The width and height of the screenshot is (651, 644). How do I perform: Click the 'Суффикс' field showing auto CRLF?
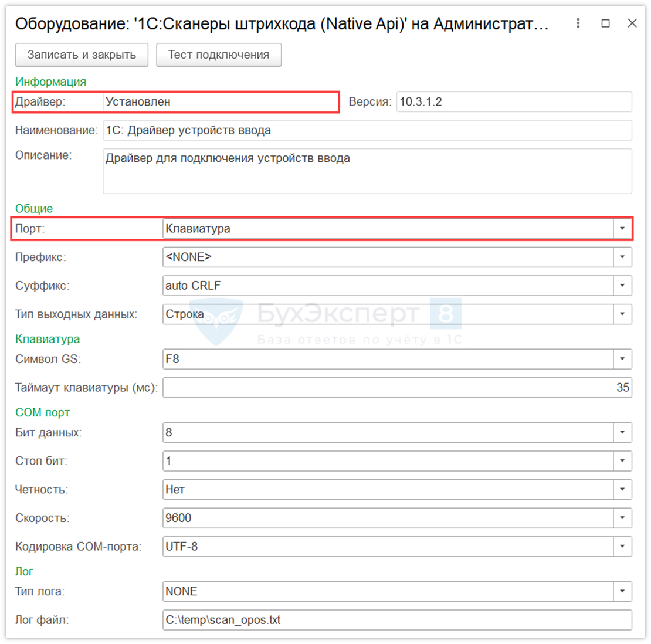point(388,285)
